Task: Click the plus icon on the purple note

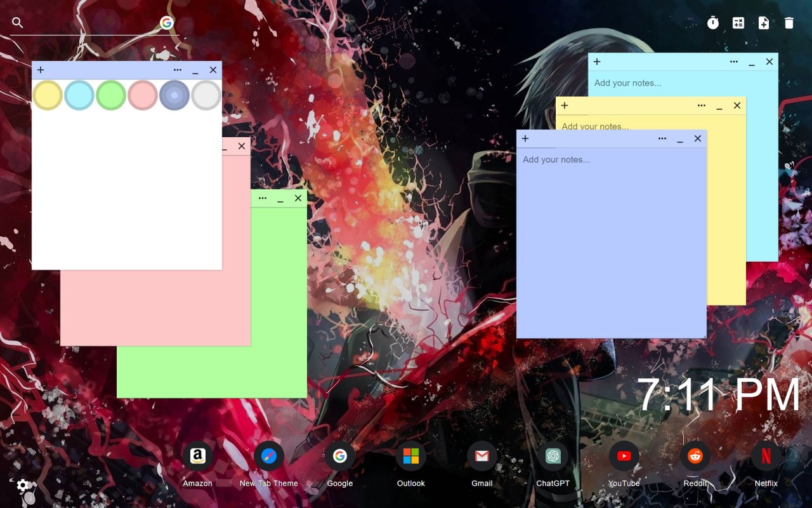Action: pyautogui.click(x=525, y=138)
